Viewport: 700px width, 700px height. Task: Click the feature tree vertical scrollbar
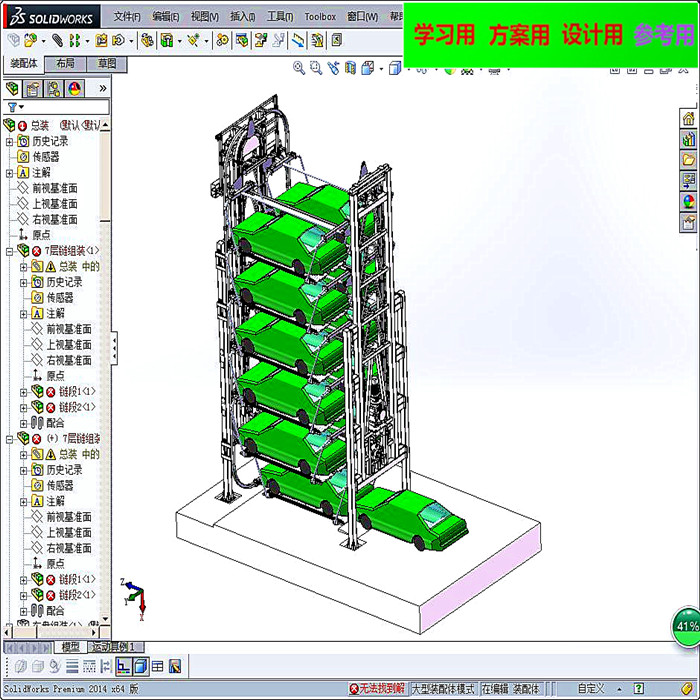105,372
